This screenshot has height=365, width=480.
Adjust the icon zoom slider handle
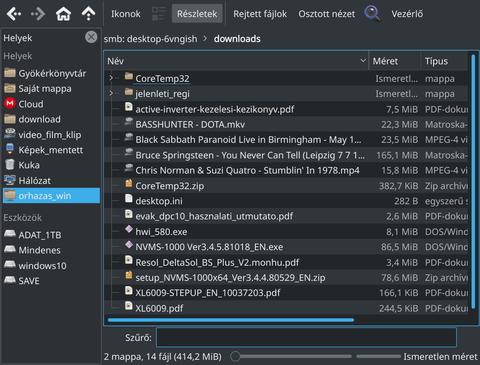235,356
